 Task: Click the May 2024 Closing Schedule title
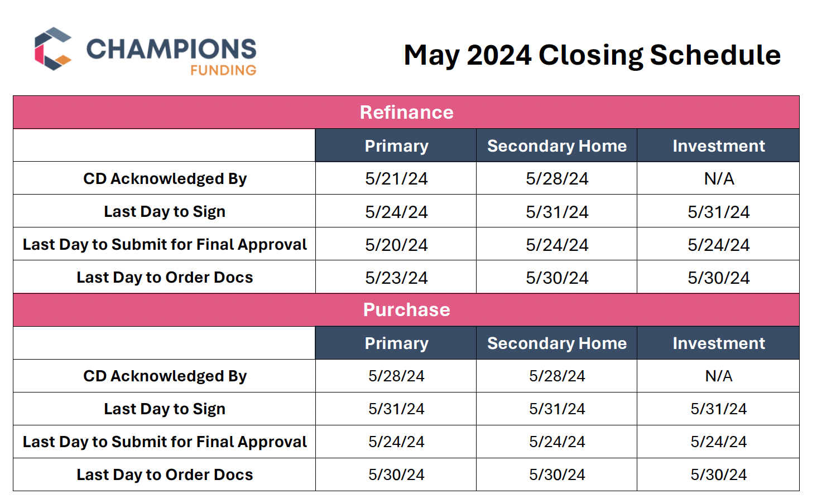[x=592, y=55]
